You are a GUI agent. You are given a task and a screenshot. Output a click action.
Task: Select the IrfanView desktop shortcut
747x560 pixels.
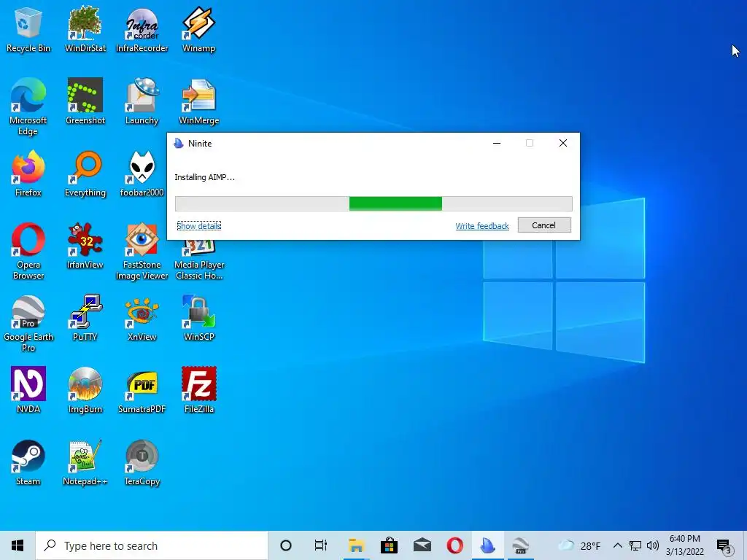[85, 246]
